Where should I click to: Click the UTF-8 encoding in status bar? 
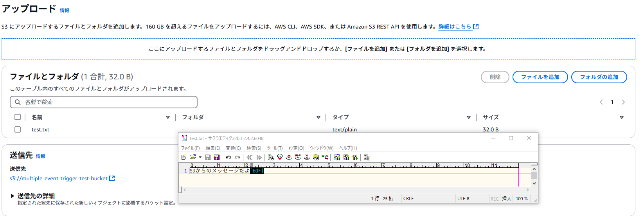pos(463,199)
